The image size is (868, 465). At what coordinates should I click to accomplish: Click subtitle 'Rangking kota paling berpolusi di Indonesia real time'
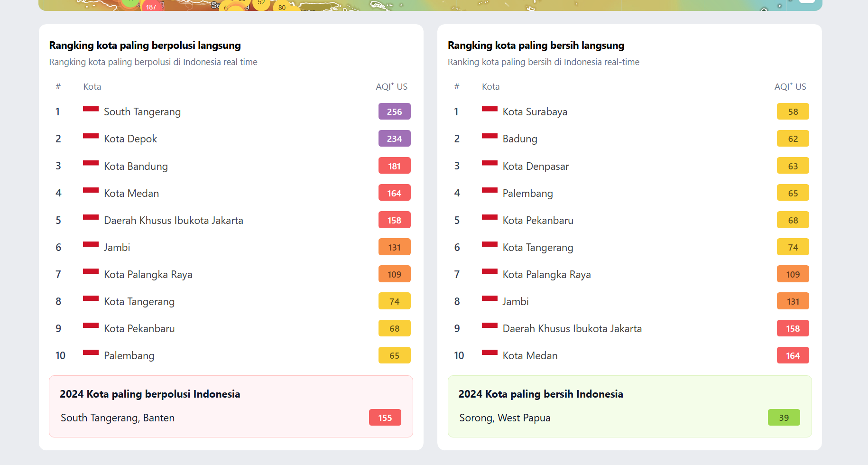153,62
